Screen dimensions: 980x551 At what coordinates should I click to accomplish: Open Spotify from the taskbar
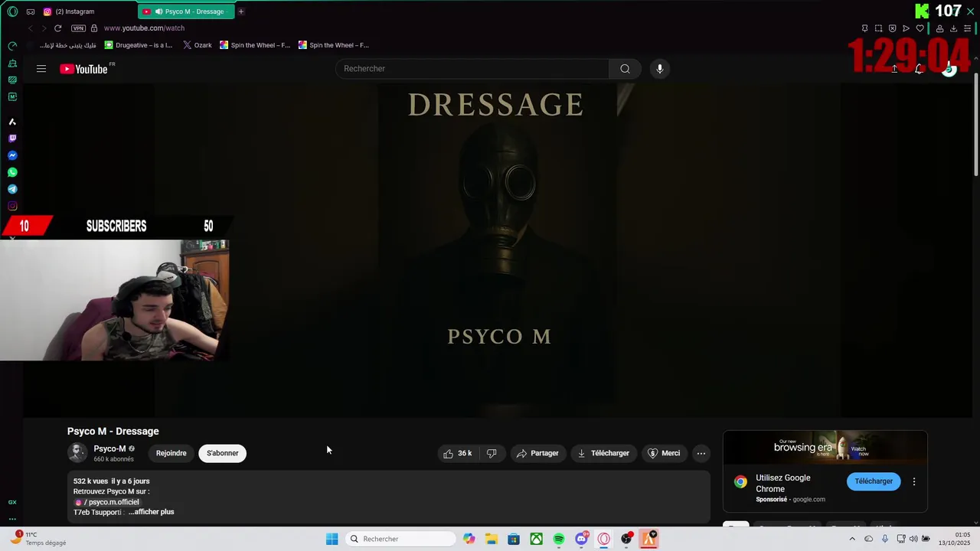559,539
